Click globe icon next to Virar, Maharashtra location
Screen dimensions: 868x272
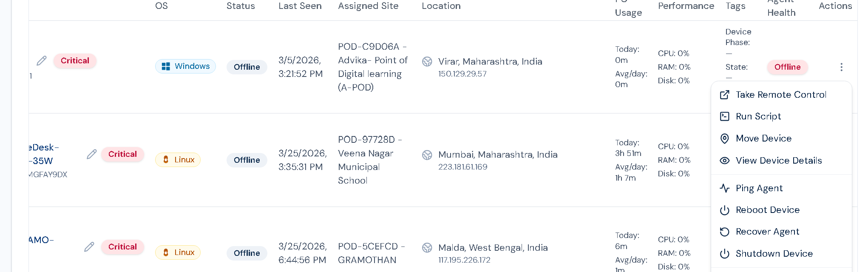tap(427, 62)
